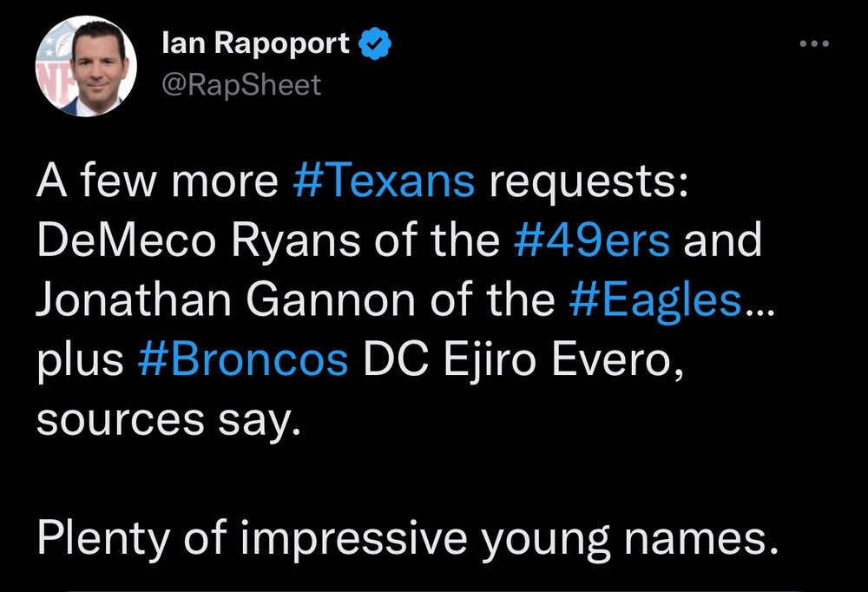Tap the #Broncos hashtag
Image resolution: width=868 pixels, height=592 pixels.
point(242,360)
